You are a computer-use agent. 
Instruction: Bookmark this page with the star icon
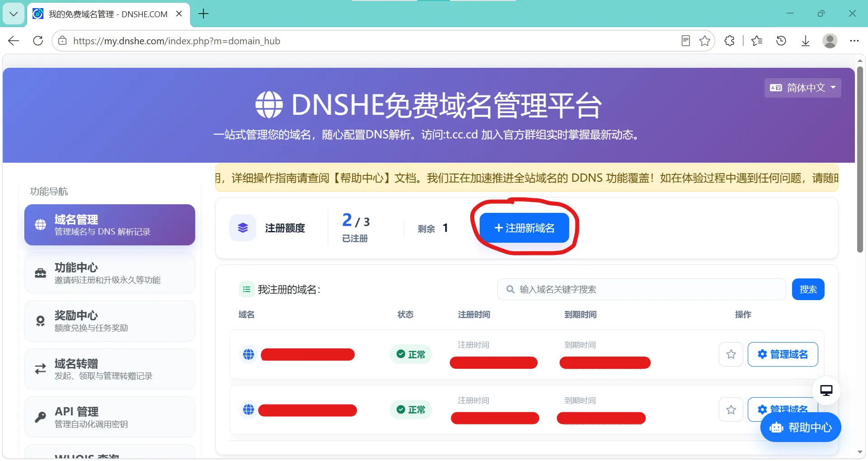(704, 41)
